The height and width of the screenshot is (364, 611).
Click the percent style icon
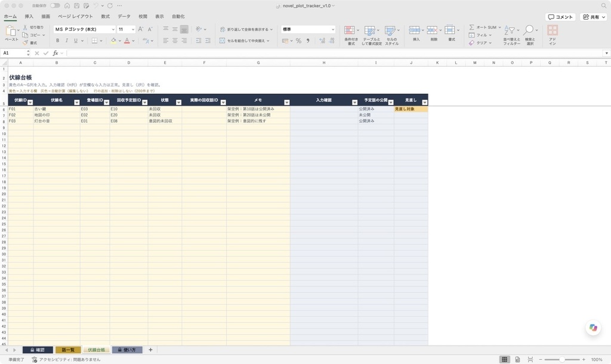[x=298, y=41]
